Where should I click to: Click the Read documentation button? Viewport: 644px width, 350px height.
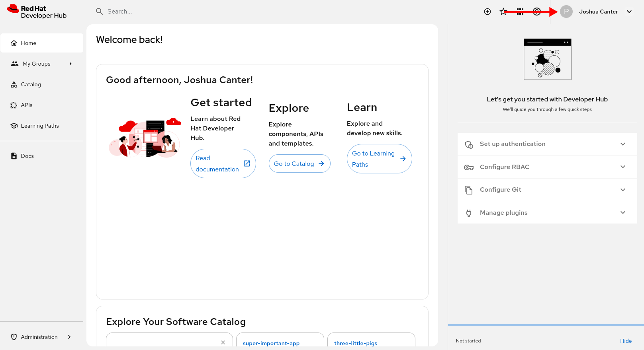(223, 163)
